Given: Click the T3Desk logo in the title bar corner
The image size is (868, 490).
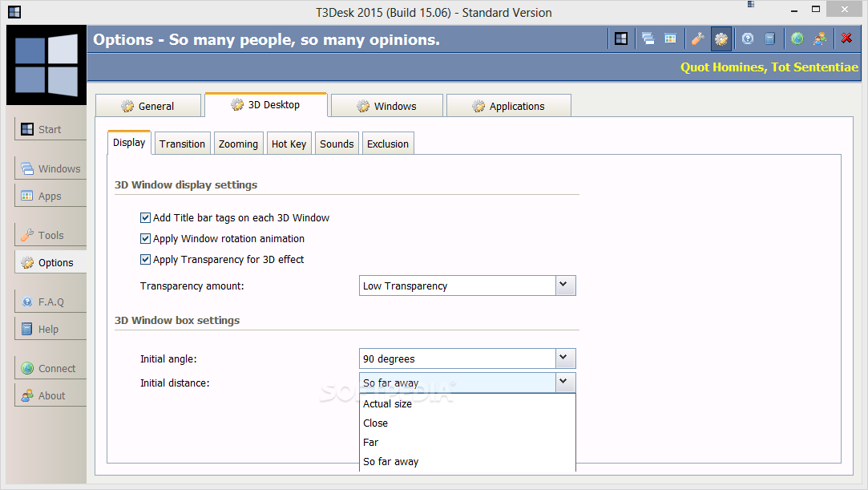Looking at the screenshot, I should click(14, 12).
